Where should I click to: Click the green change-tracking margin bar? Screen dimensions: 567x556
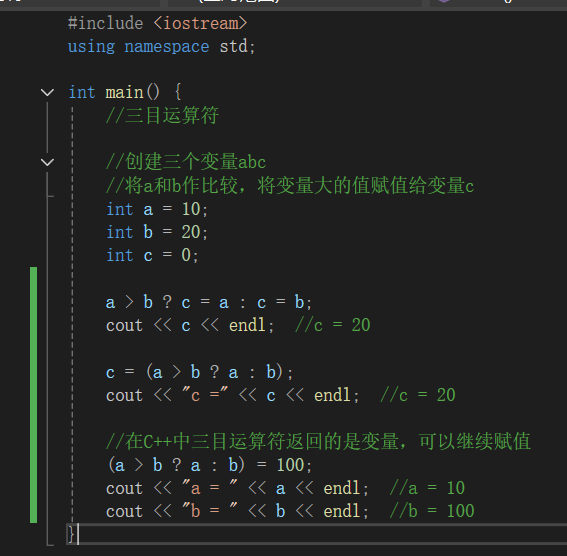(34, 395)
